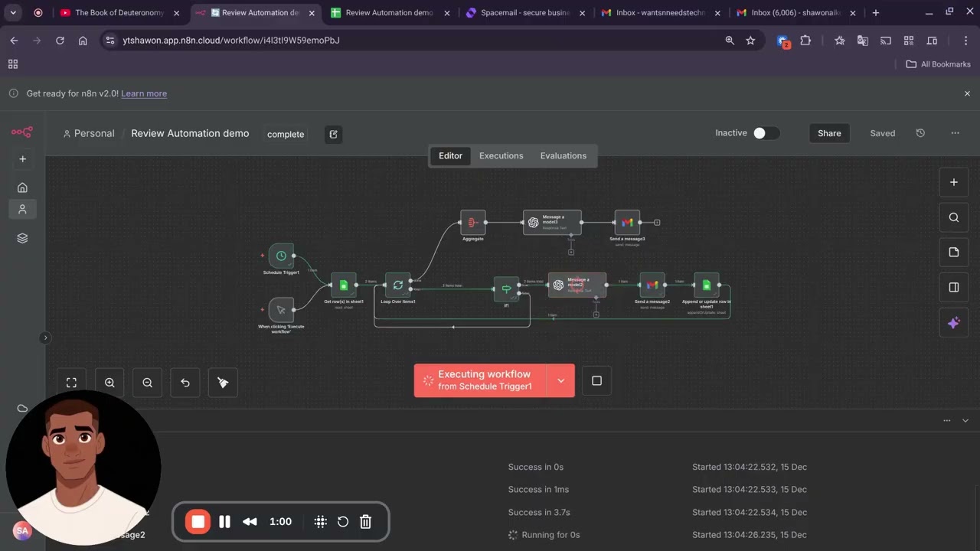The height and width of the screenshot is (551, 980).
Task: Click the Review Automation demo workflow name
Action: coord(190,133)
